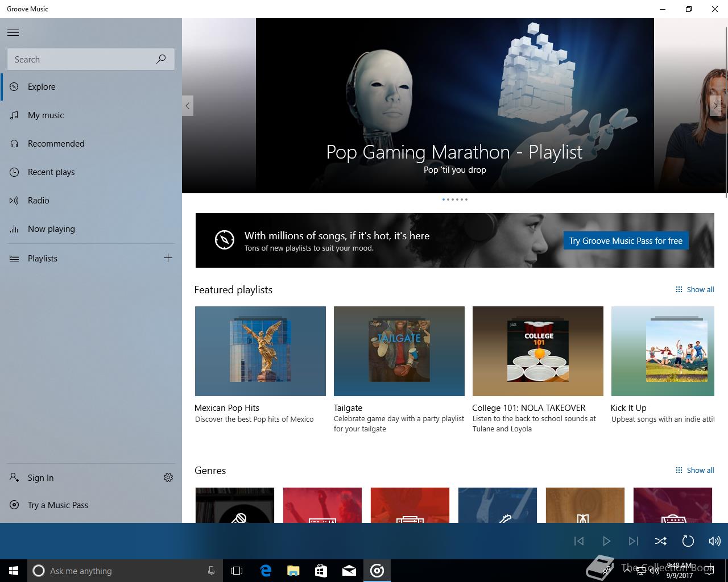
Task: Open the Kick It Up playlist cover
Action: click(663, 351)
